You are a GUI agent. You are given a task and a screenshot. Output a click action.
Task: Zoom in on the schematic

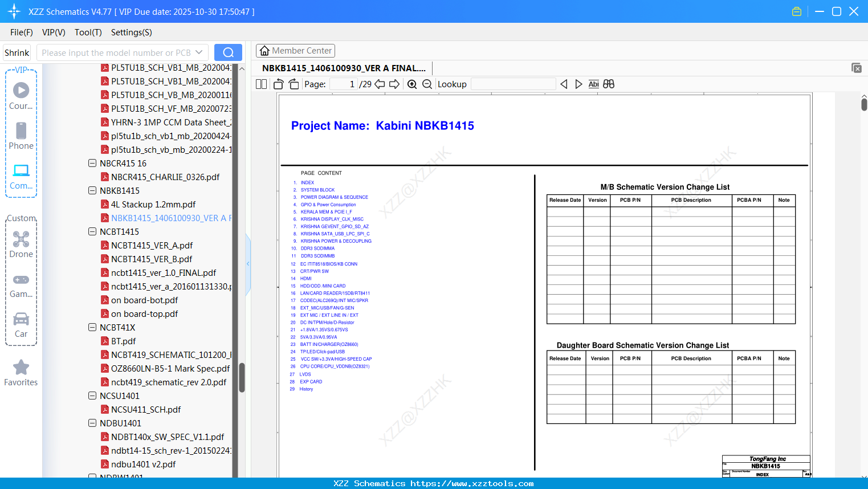pos(412,84)
